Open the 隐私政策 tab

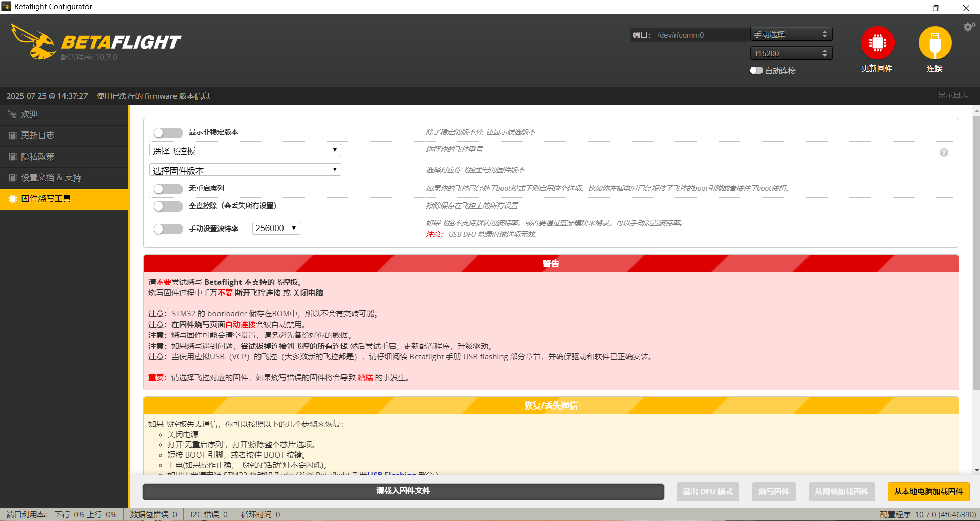coord(64,156)
